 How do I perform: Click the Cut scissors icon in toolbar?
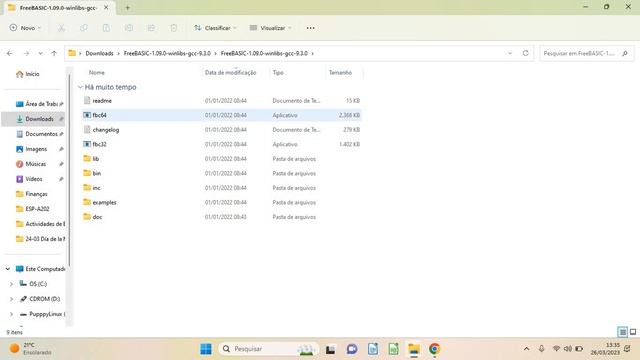pos(61,28)
